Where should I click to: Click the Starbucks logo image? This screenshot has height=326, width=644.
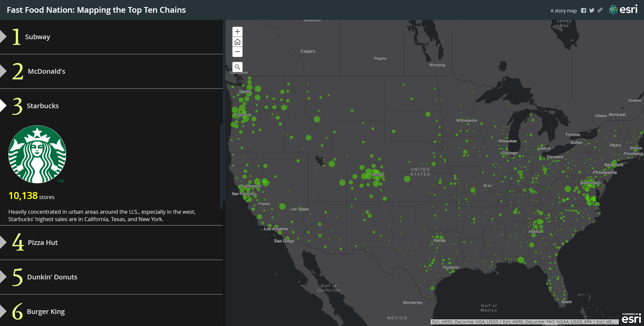pos(37,154)
